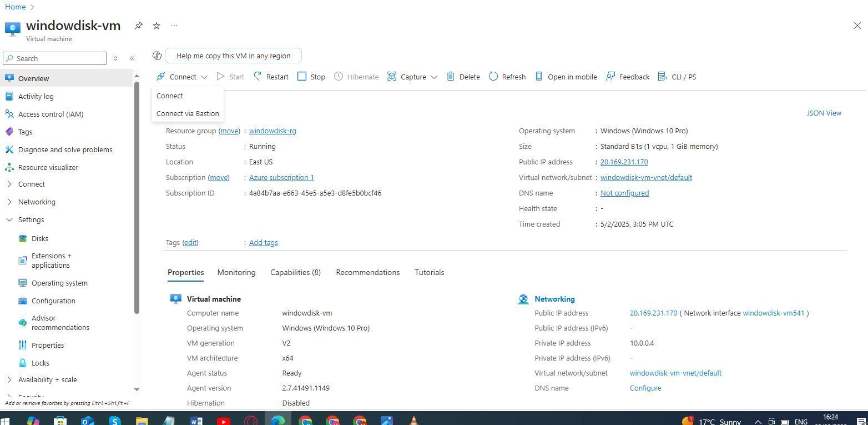Image resolution: width=868 pixels, height=425 pixels.
Task: Click the sidebar expand/collapse sort arrows
Action: click(115, 58)
